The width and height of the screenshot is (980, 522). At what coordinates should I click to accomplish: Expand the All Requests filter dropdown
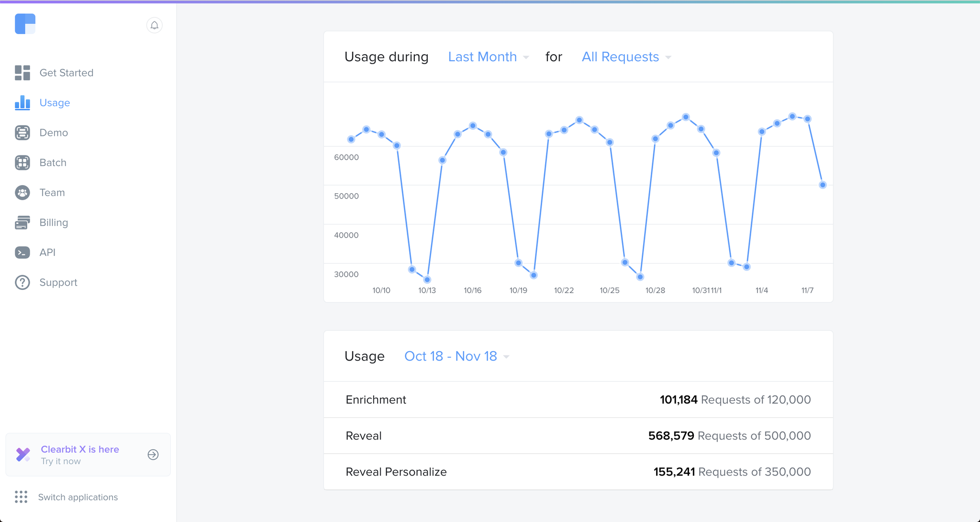[626, 57]
